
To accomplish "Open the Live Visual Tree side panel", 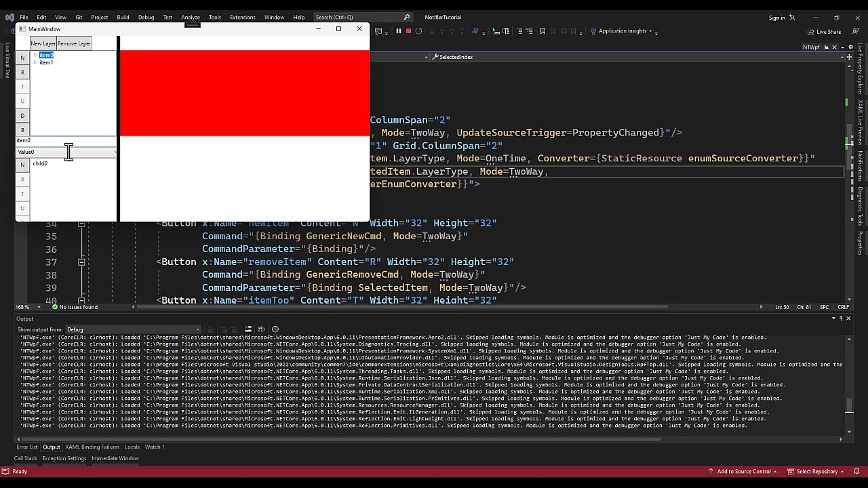I will pos(7,61).
